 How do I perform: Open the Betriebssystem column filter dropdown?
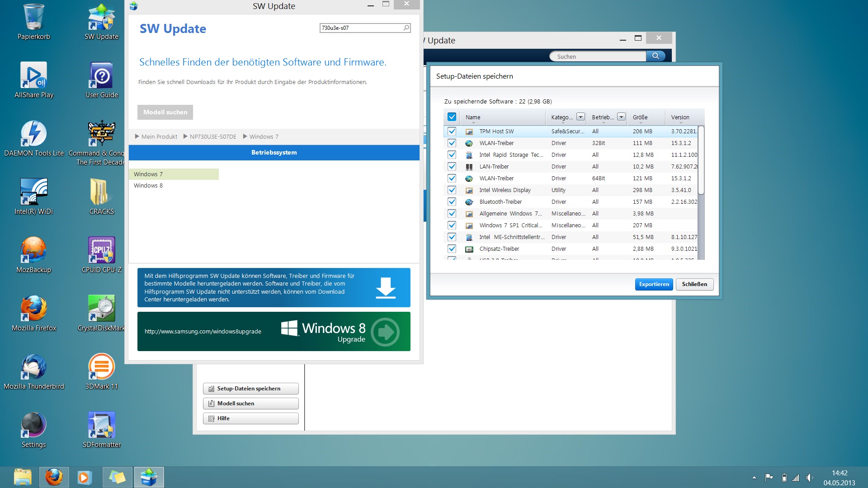[621, 117]
